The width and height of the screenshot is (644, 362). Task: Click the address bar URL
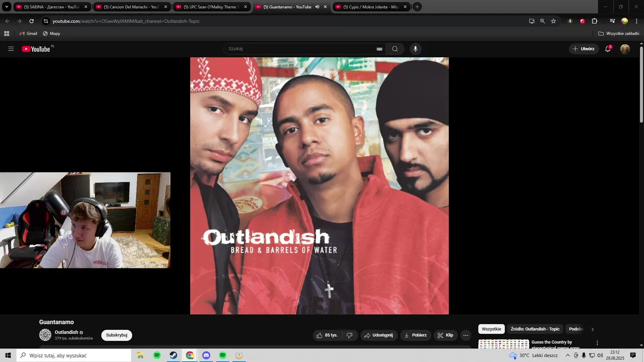[126, 21]
